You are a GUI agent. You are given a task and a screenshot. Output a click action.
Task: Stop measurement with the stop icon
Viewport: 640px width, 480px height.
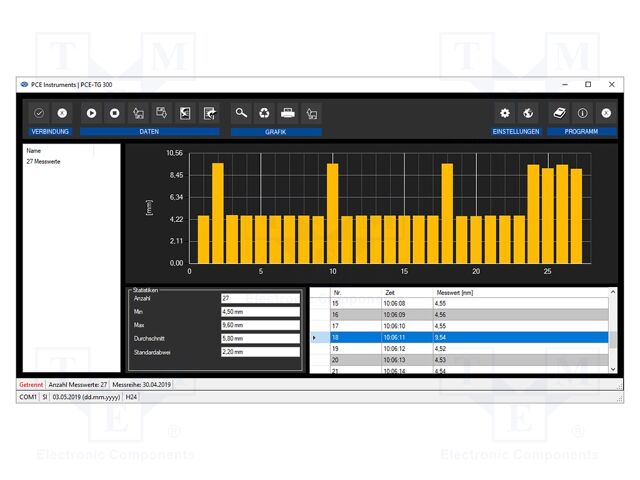point(114,114)
